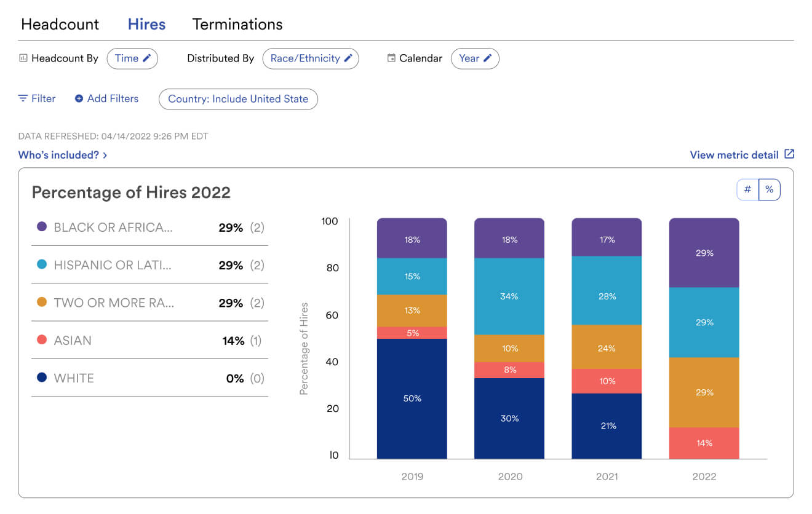Image resolution: width=812 pixels, height=514 pixels.
Task: Switch chart to percent (%) view
Action: click(769, 190)
